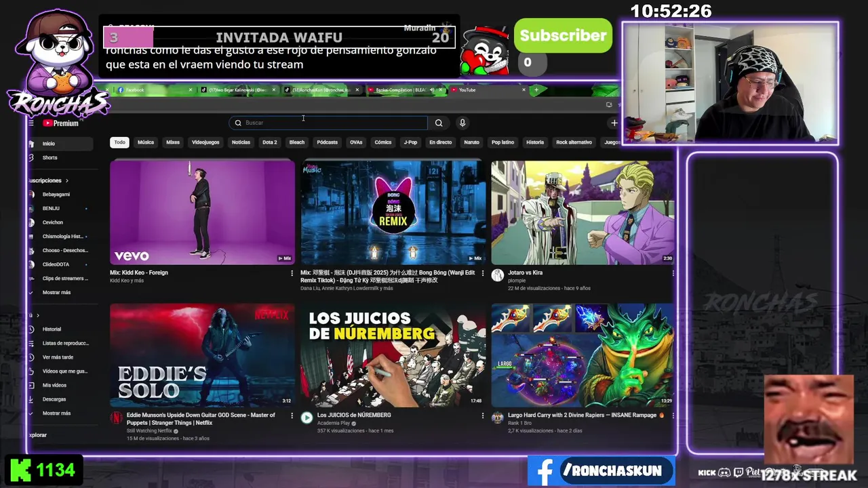Select the Bleach filter chip
The width and height of the screenshot is (868, 488).
coord(297,142)
